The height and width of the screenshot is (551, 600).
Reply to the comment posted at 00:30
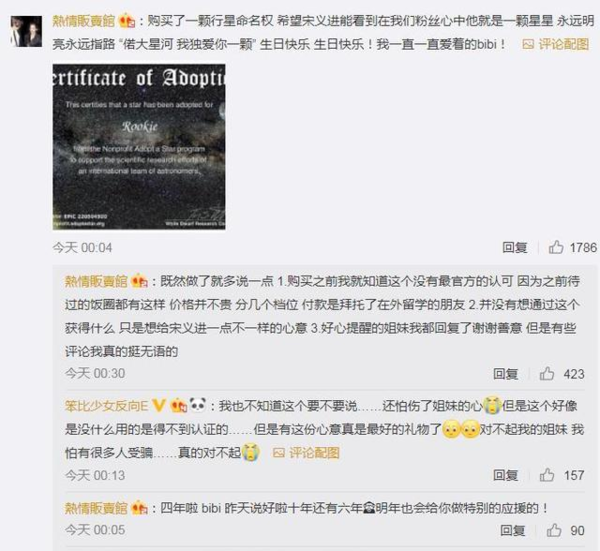pyautogui.click(x=505, y=373)
